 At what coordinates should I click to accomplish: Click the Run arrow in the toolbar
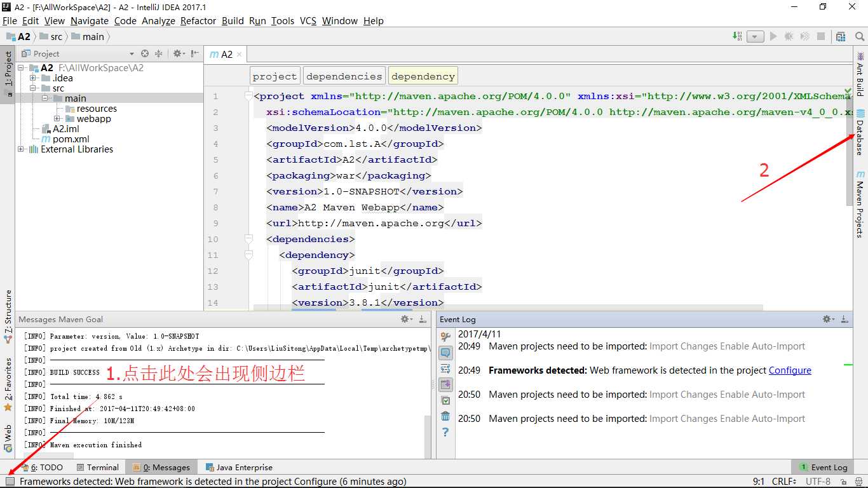click(773, 36)
